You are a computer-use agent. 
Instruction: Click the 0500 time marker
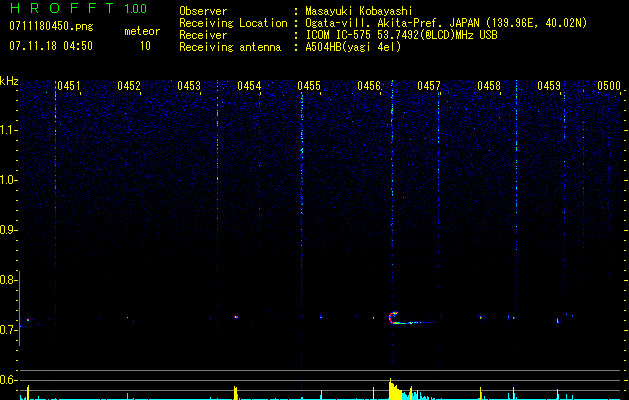click(609, 86)
